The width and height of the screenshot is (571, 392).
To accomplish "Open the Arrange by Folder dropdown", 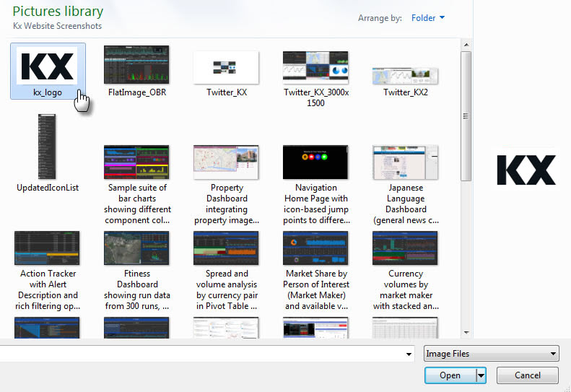I will [428, 18].
